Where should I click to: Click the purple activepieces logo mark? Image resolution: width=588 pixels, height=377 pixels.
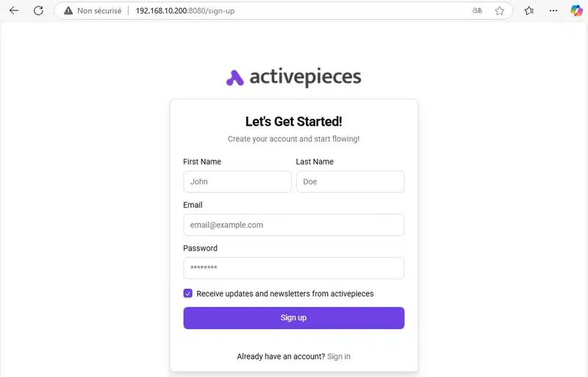pyautogui.click(x=234, y=77)
